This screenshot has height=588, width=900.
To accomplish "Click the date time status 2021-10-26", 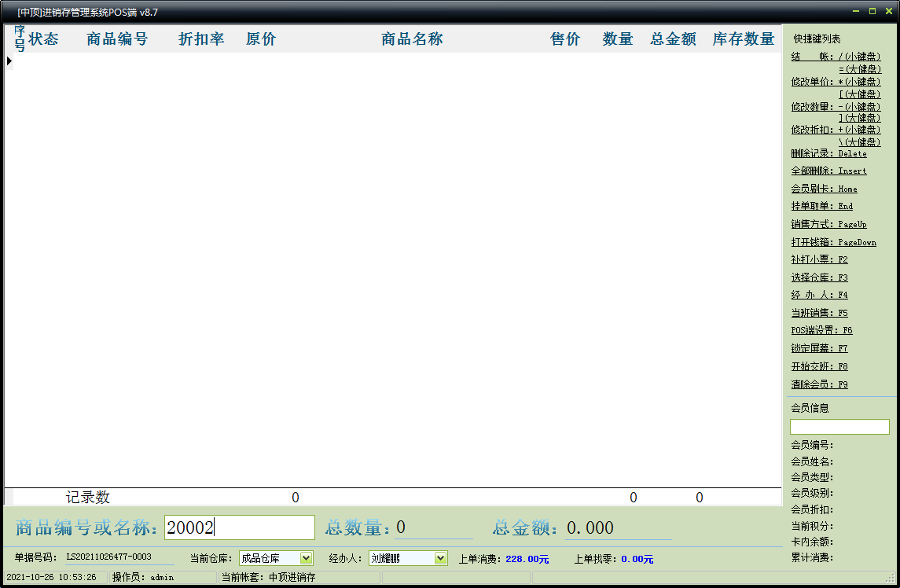I will point(52,577).
